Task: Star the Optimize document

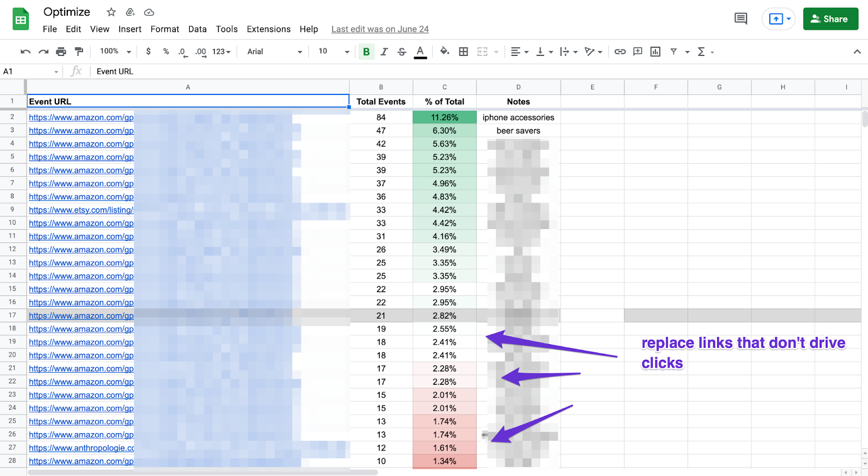Action: [111, 12]
